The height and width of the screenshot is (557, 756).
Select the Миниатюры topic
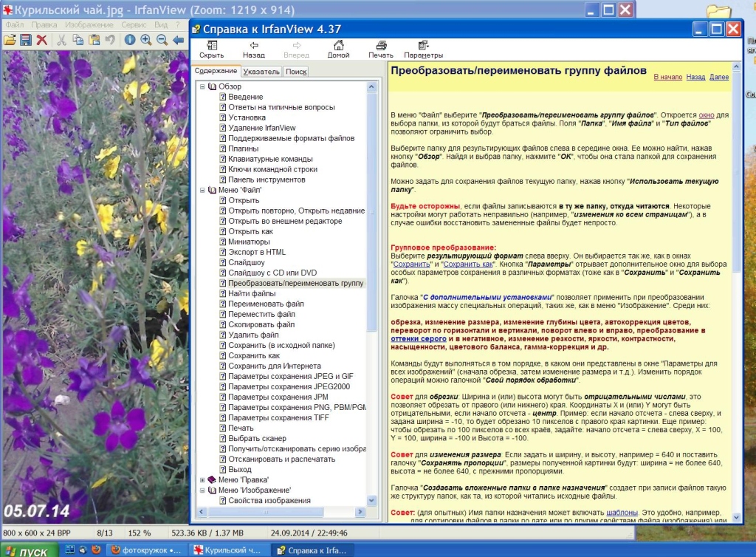[x=249, y=242]
